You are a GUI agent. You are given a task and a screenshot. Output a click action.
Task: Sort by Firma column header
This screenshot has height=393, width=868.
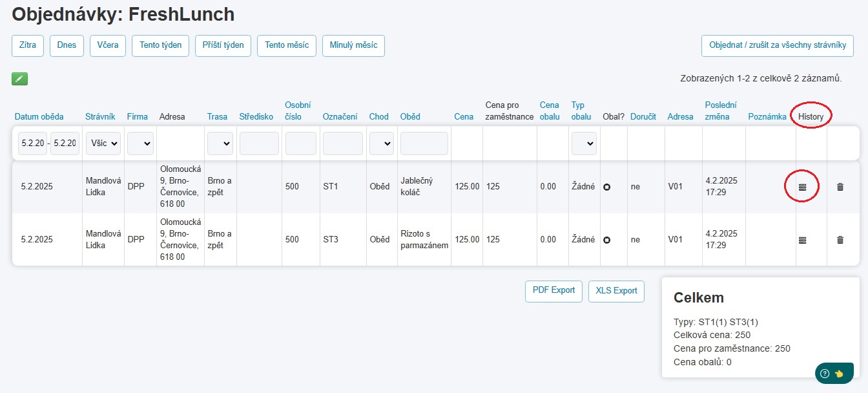[137, 117]
